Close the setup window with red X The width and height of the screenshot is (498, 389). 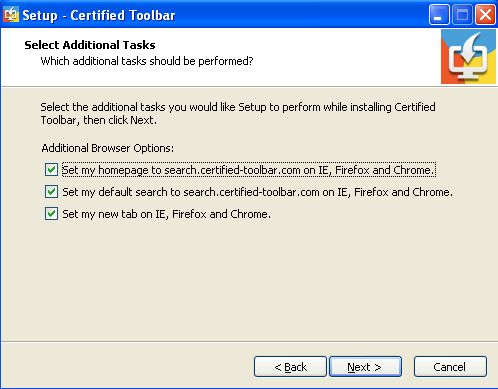tap(485, 15)
